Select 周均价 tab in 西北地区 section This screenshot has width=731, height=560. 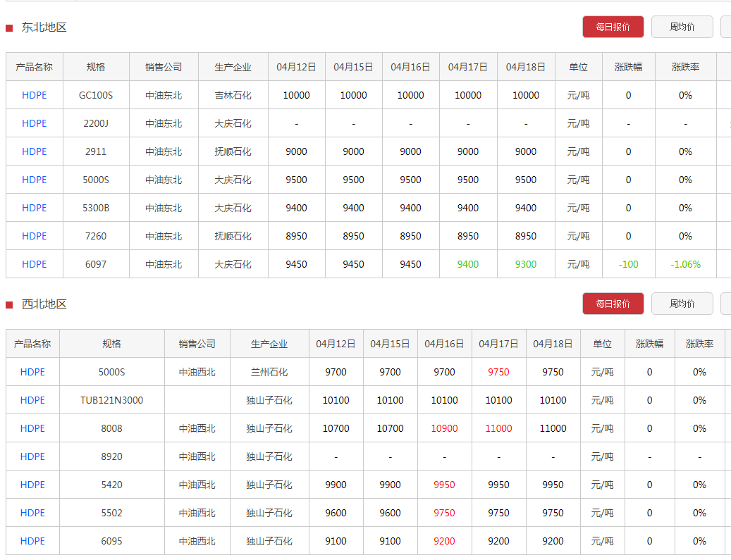point(682,304)
